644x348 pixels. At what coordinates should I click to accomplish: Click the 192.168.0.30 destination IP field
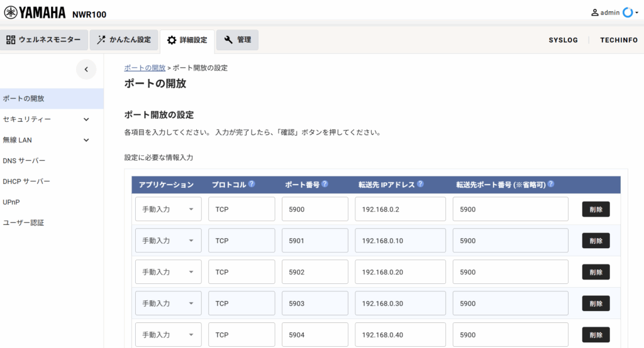click(400, 303)
